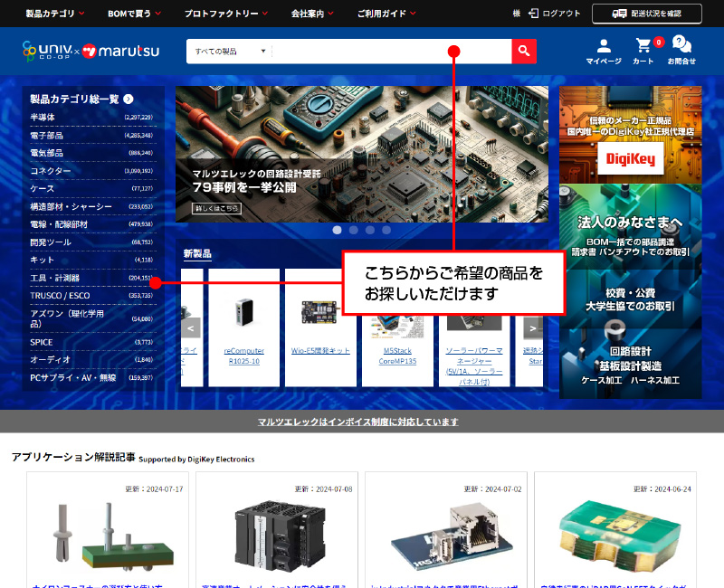Viewport: 724px width, 588px height.
Task: Click 回路設計 基板設計製造 banner
Action: pos(630,364)
